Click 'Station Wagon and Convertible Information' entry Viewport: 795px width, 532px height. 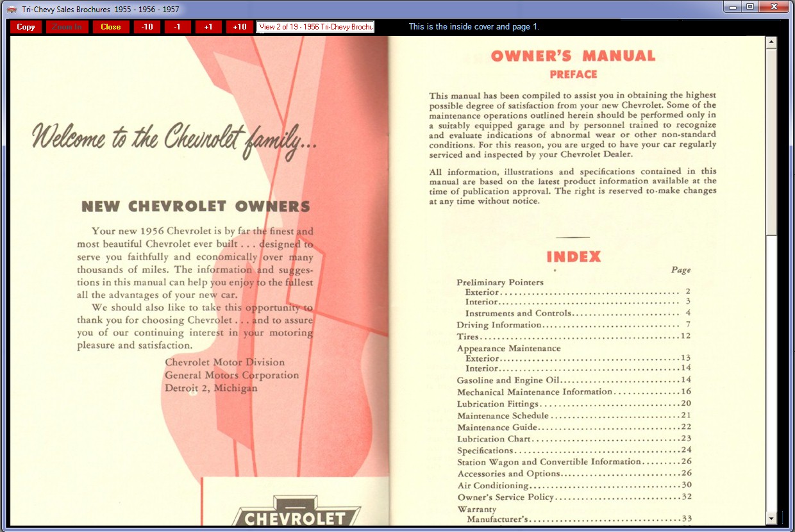574,461
